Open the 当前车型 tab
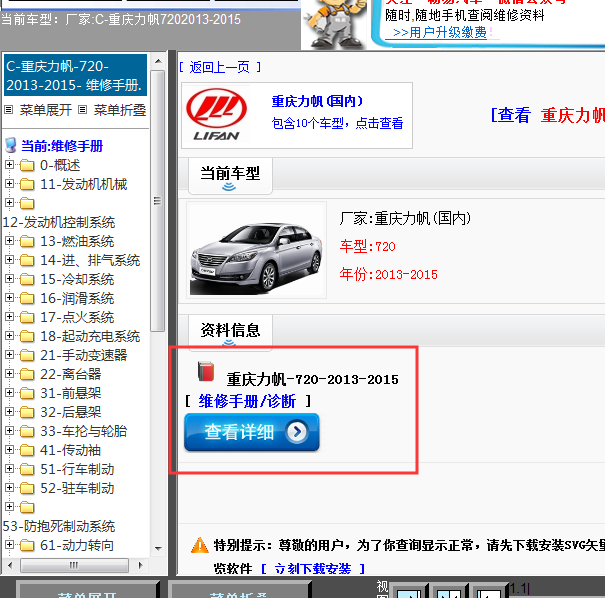This screenshot has width=605, height=598. 230,175
